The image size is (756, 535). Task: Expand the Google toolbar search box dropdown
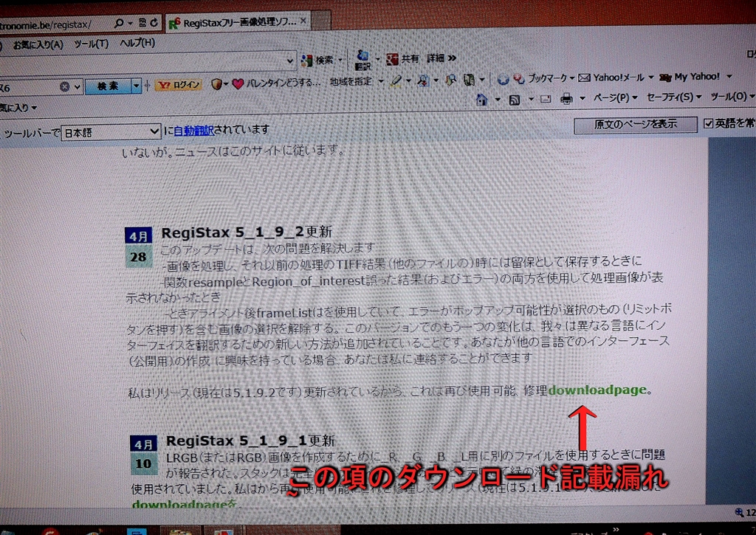[289, 61]
